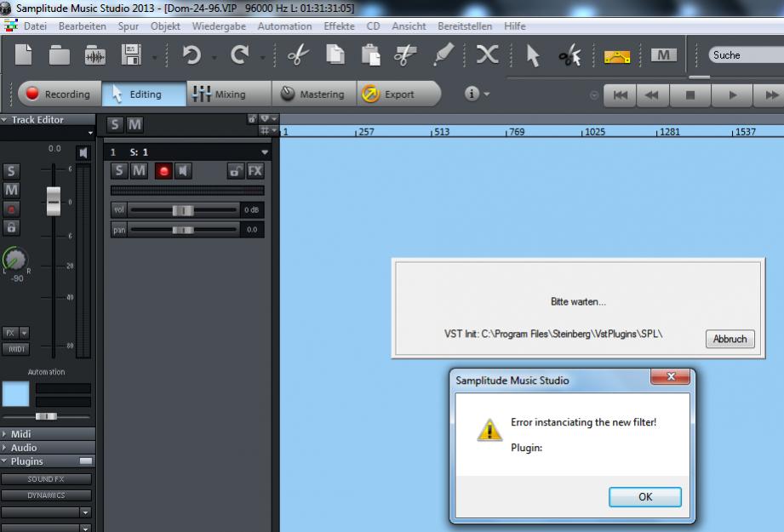Start playback with the play button
Viewport: 784px width, 532px height.
point(732,95)
